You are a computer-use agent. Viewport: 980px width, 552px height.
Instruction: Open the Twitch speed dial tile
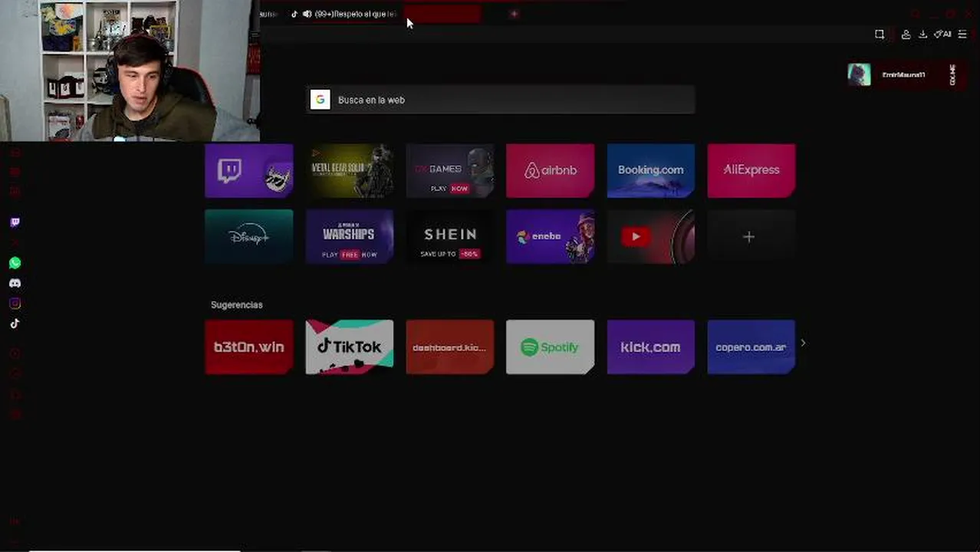(249, 170)
